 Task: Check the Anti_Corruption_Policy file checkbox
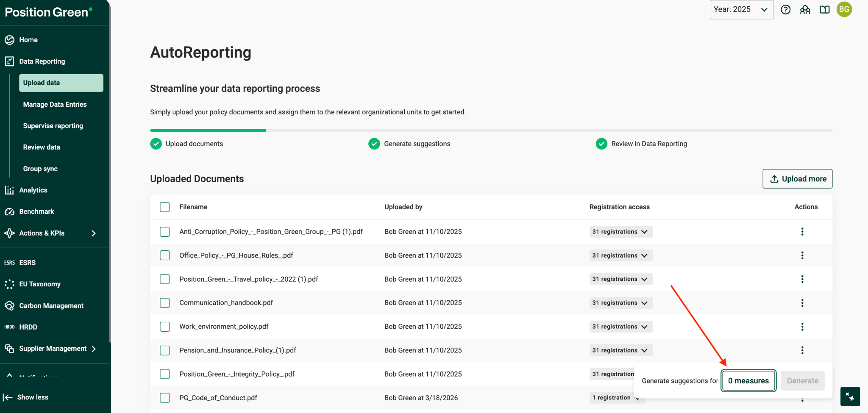pyautogui.click(x=165, y=232)
